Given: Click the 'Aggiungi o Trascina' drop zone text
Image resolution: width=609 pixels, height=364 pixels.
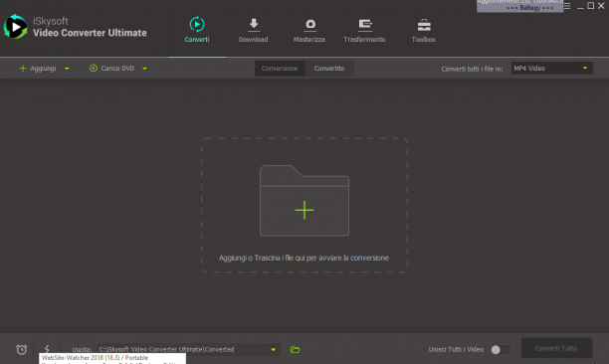Looking at the screenshot, I should (304, 258).
